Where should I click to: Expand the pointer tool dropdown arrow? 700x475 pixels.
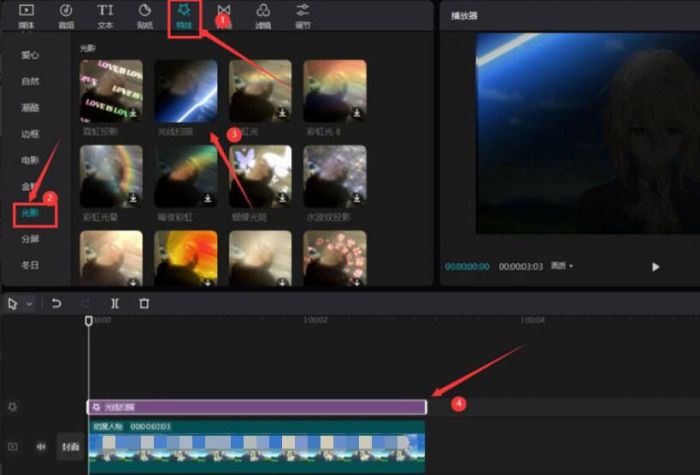(29, 303)
